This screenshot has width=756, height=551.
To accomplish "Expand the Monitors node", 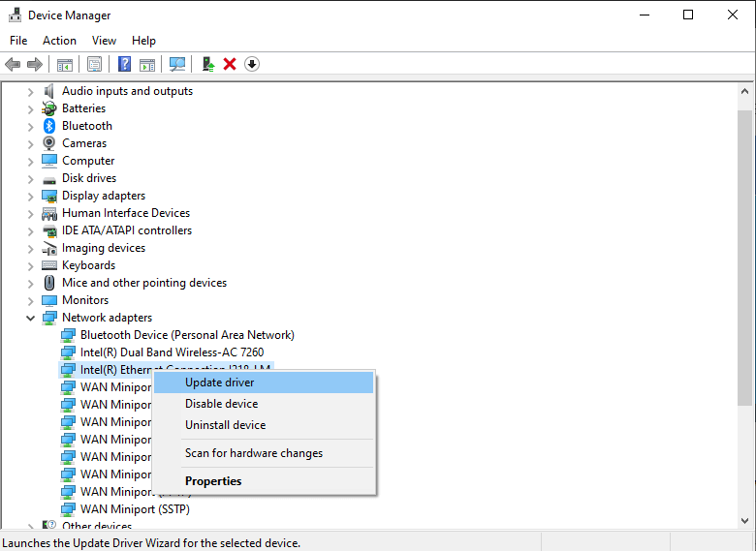I will click(x=30, y=300).
